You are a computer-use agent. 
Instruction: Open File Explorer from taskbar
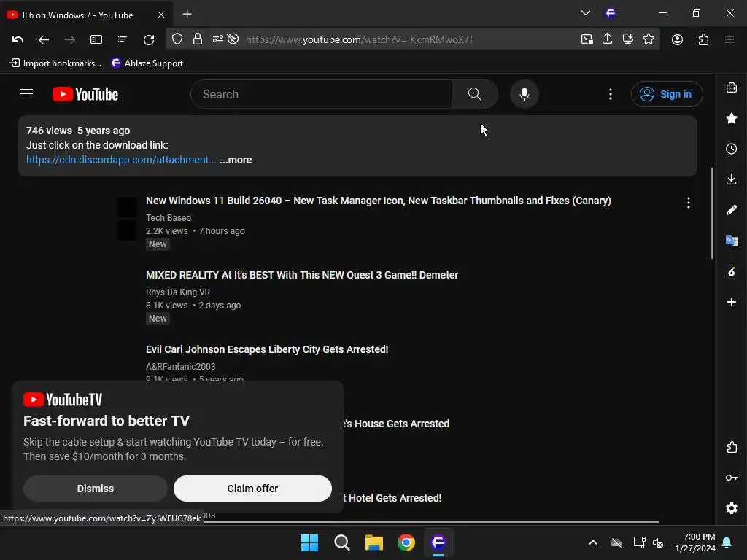374,542
